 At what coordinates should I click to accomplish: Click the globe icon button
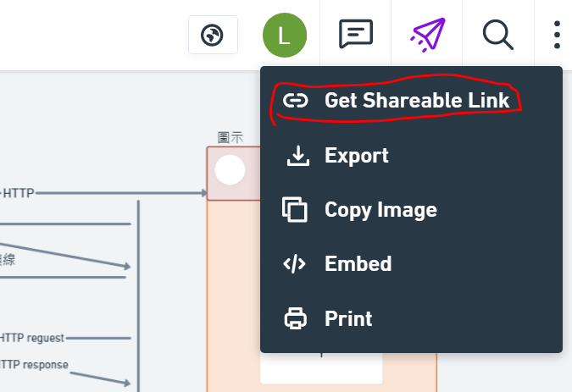click(213, 36)
